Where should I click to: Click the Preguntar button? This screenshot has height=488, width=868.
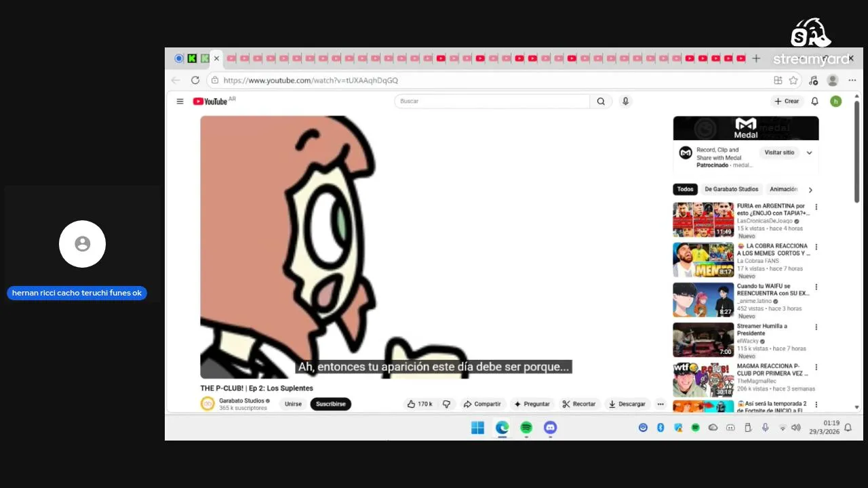(532, 404)
